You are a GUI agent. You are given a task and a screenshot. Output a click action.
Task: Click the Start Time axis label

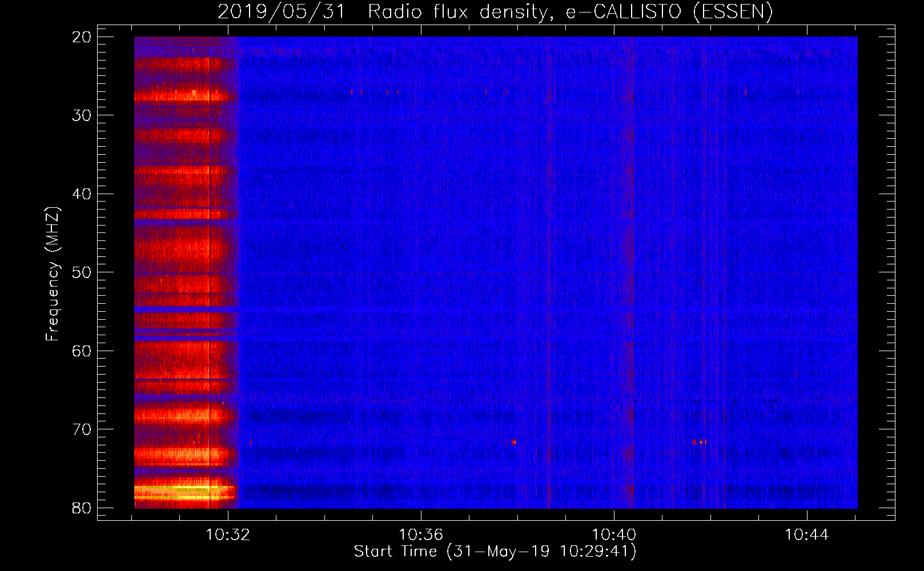tap(495, 552)
